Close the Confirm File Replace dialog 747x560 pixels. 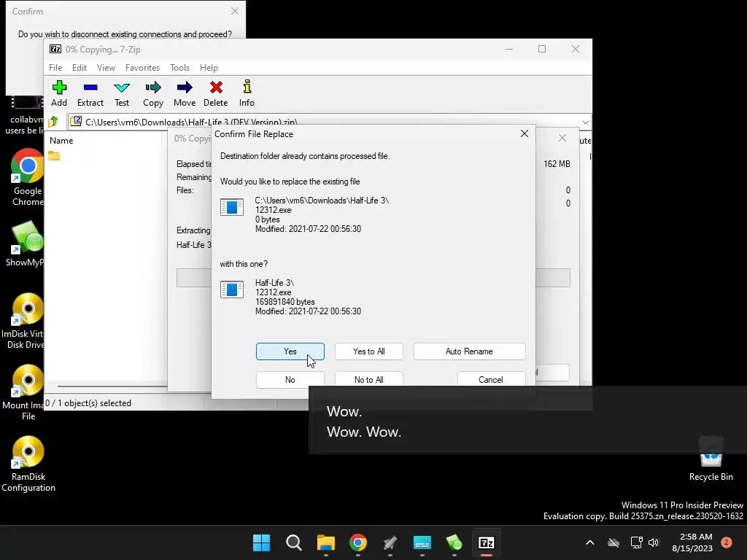[524, 134]
